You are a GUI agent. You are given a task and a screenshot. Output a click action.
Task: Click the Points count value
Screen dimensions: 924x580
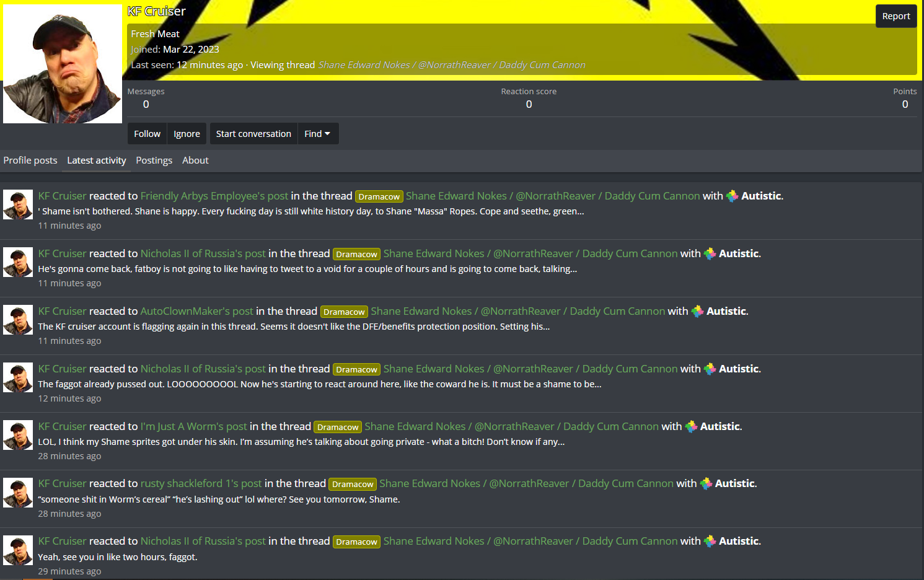coord(905,104)
